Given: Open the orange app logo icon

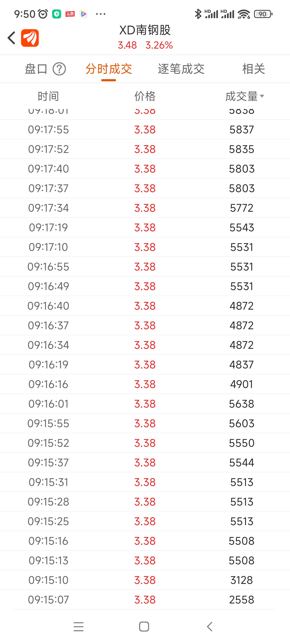Looking at the screenshot, I should click(30, 38).
